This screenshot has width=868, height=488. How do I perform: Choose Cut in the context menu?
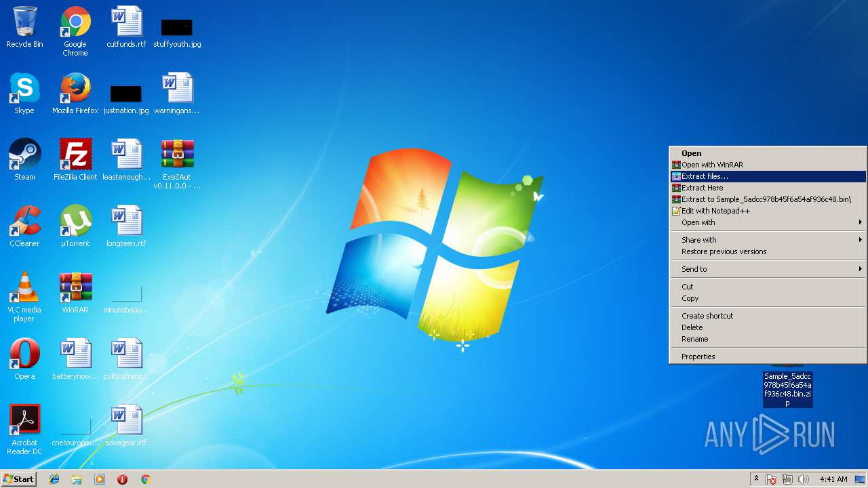pyautogui.click(x=768, y=287)
